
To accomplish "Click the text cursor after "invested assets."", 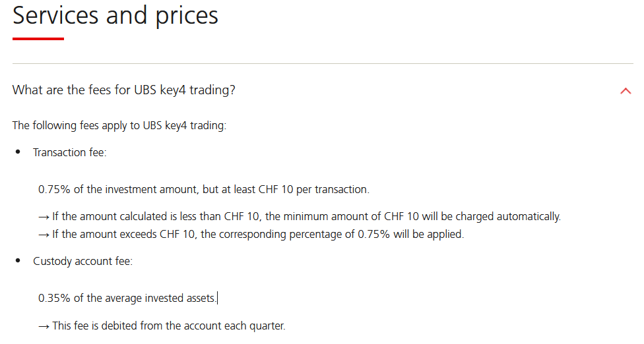I will (x=217, y=299).
